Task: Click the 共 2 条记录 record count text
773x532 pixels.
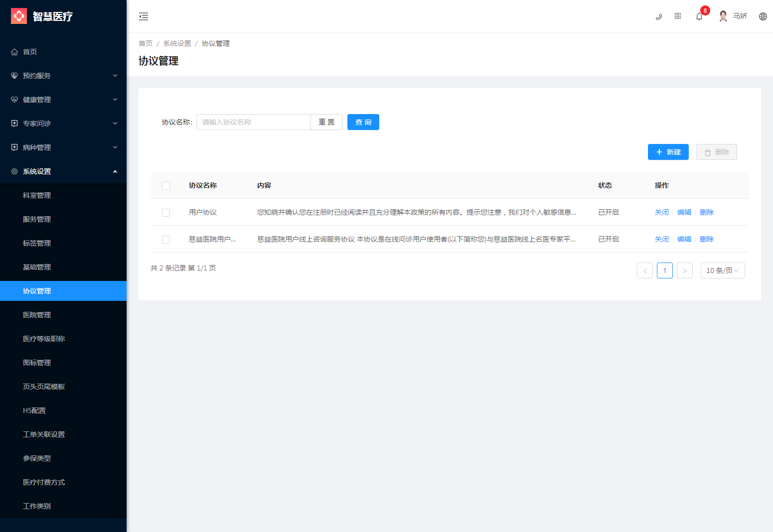Action: coord(183,268)
